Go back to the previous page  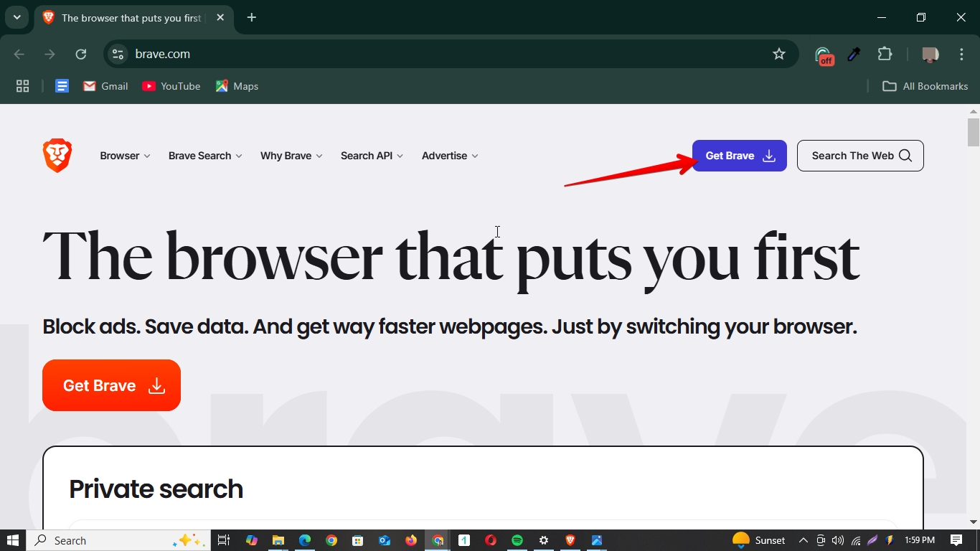19,54
